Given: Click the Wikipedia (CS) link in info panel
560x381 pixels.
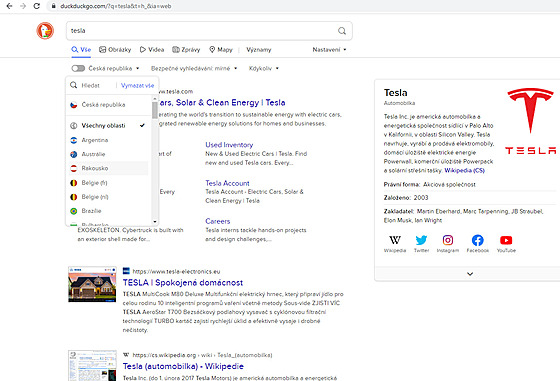Looking at the screenshot, I should pyautogui.click(x=464, y=170).
